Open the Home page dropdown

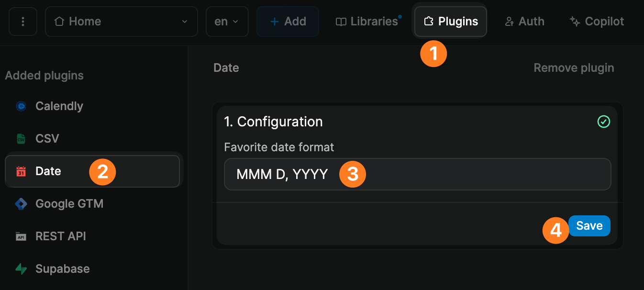coord(121,22)
